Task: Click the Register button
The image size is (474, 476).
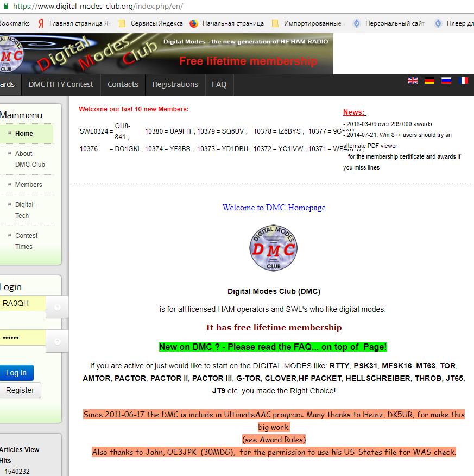Action: [x=20, y=391]
